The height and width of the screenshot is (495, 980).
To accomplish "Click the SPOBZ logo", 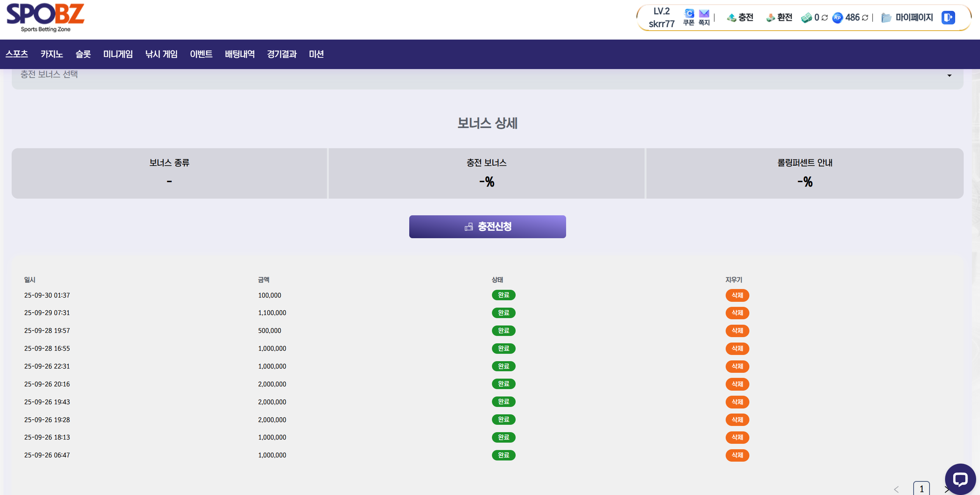I will (x=45, y=17).
